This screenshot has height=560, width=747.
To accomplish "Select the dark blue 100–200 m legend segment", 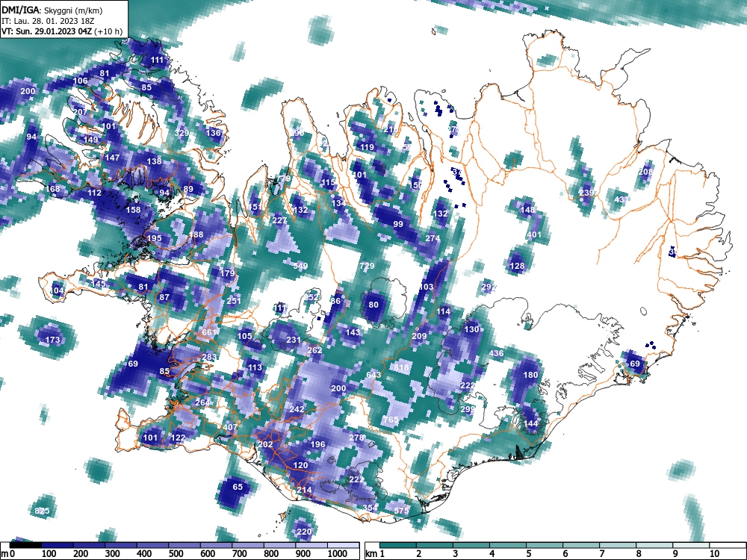I will click(x=56, y=545).
